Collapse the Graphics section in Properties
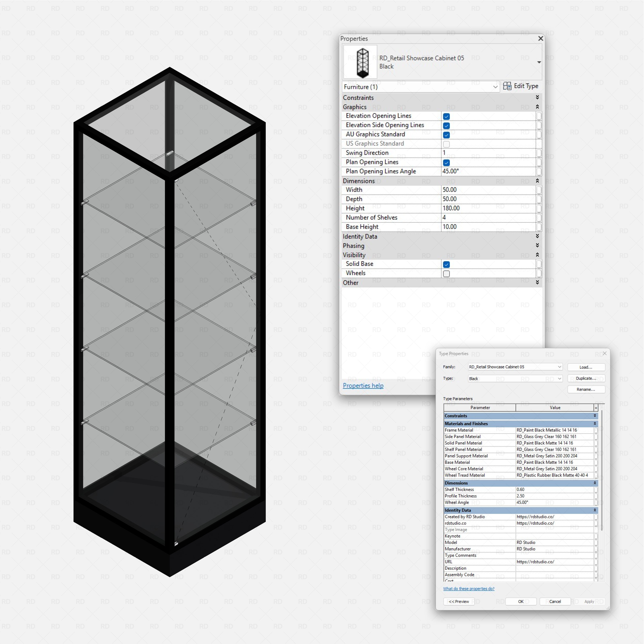 (537, 107)
